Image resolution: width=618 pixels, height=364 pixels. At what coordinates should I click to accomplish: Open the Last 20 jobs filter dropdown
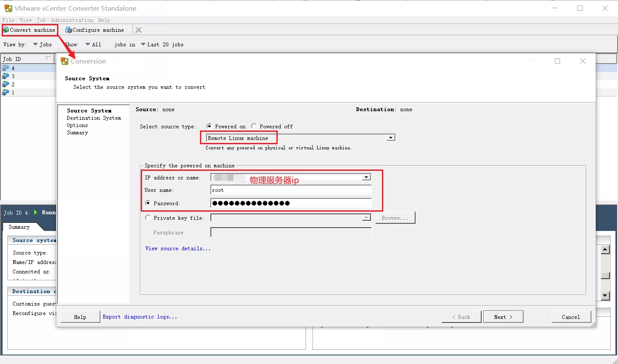[143, 44]
